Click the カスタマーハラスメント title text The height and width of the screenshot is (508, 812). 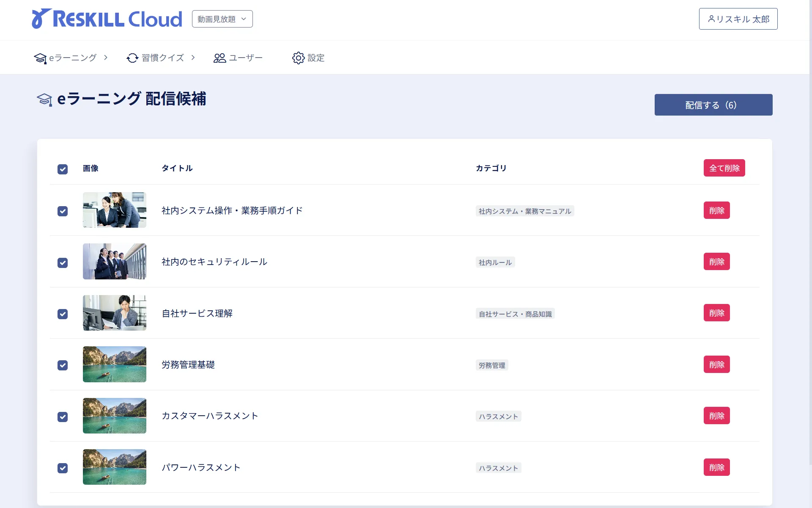pos(210,416)
